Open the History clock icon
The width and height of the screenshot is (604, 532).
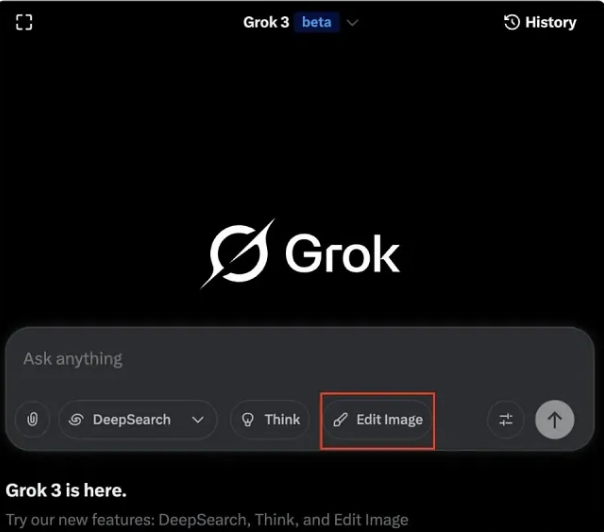512,22
